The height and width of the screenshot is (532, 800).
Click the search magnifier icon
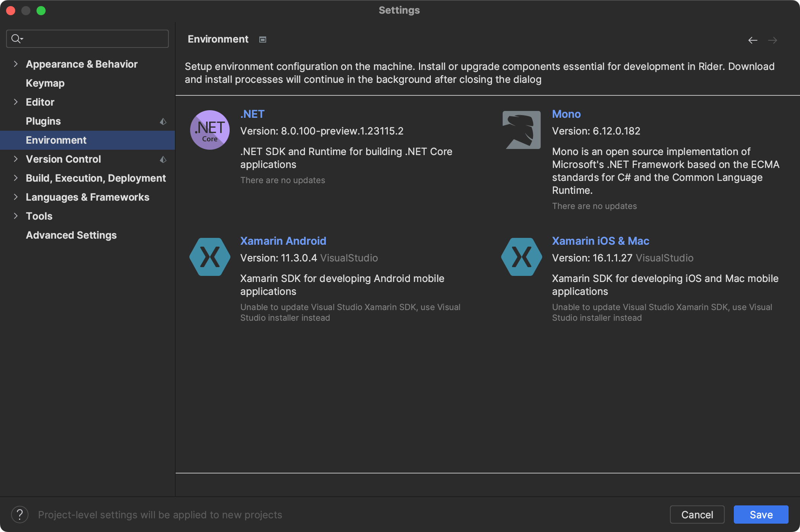pos(17,39)
